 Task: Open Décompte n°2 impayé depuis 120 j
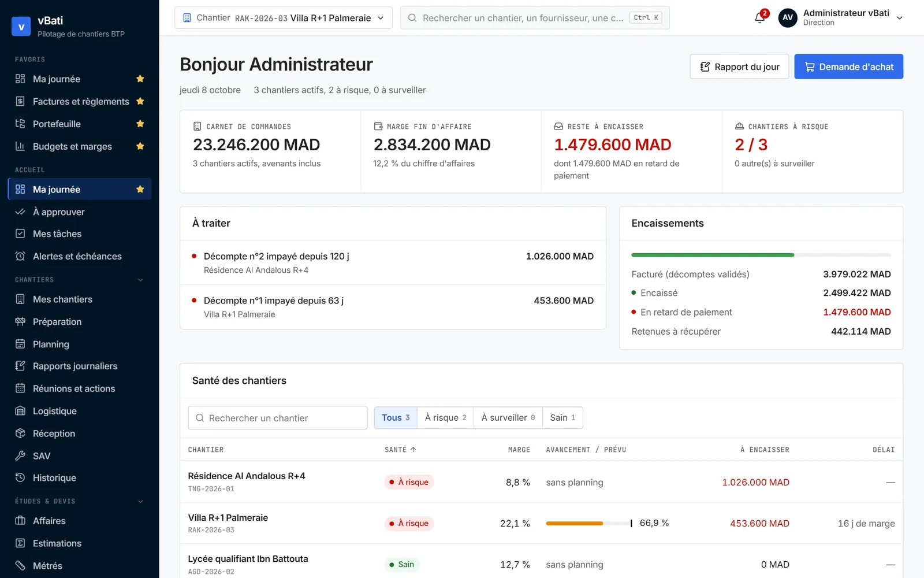click(x=393, y=262)
